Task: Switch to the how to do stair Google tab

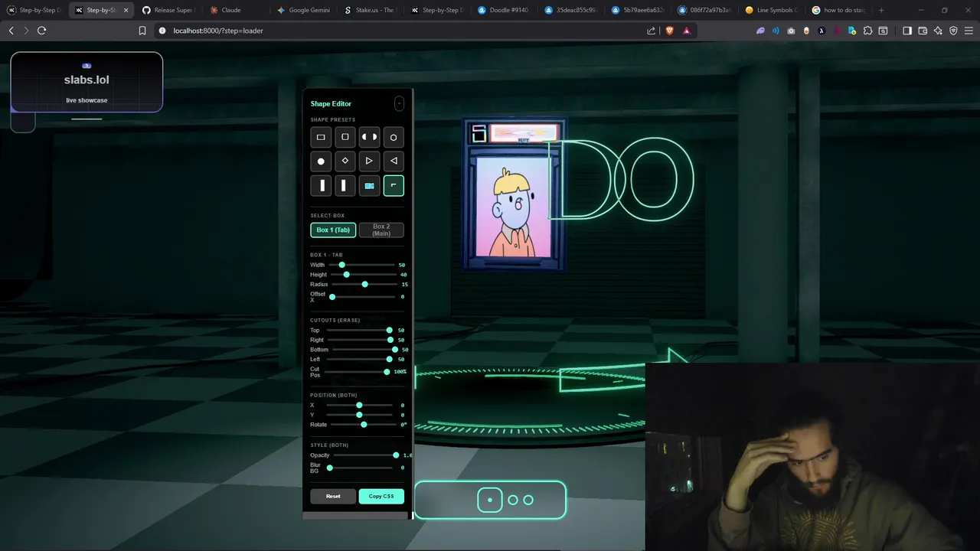Action: click(838, 10)
